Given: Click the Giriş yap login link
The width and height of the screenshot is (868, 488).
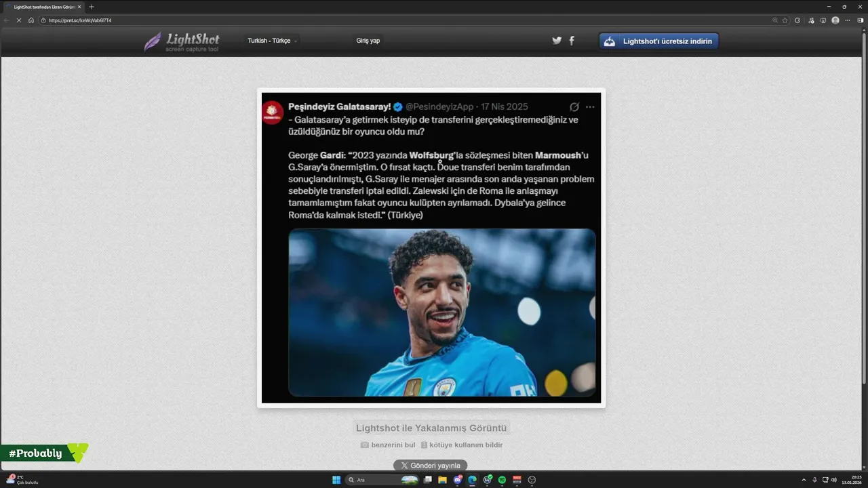Looking at the screenshot, I should (368, 41).
